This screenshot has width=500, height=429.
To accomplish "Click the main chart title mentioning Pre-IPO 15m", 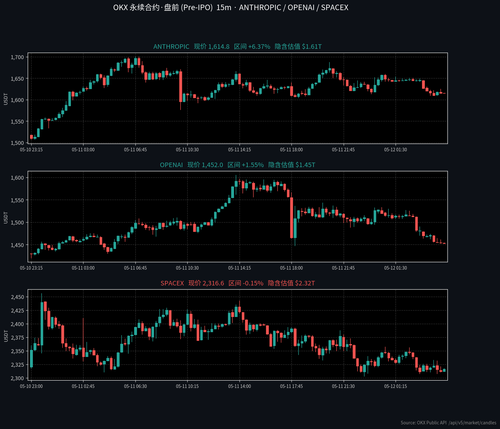I will (231, 7).
